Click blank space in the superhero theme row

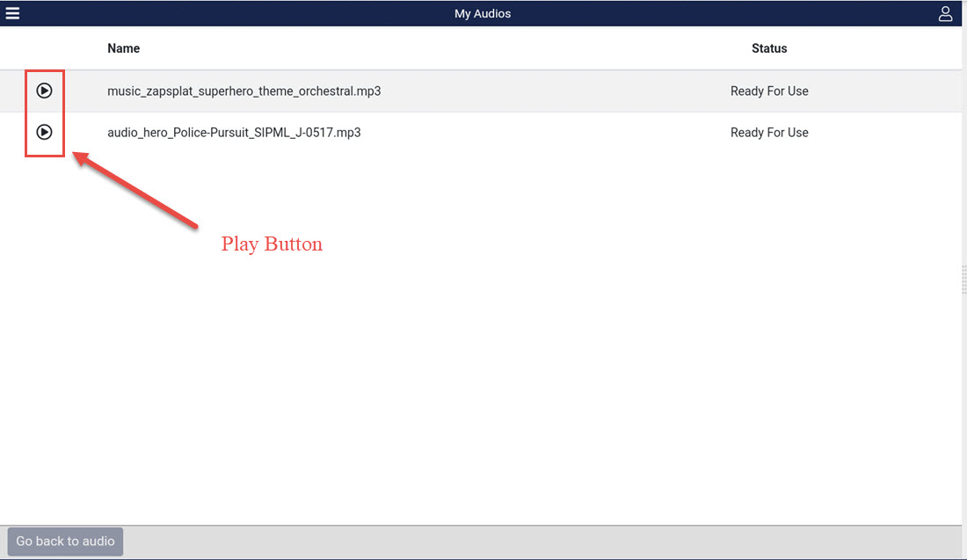tap(545, 91)
